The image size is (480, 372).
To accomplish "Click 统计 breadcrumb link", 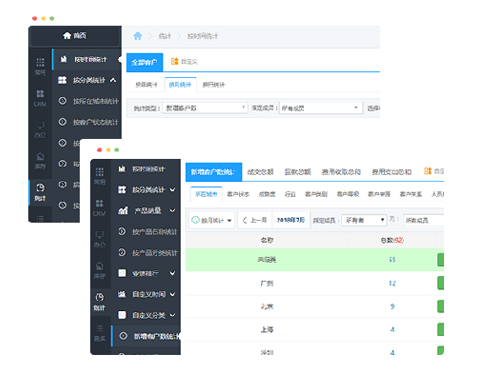I will pos(164,36).
